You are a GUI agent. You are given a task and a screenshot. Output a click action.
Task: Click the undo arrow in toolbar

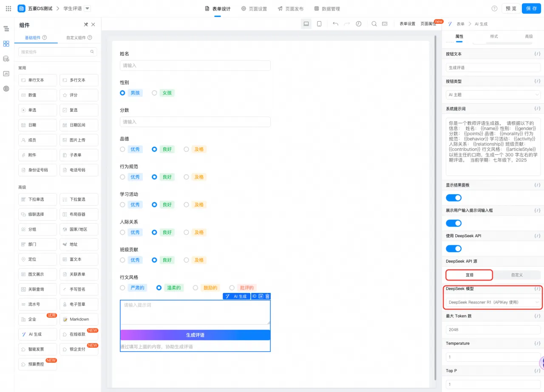click(335, 24)
